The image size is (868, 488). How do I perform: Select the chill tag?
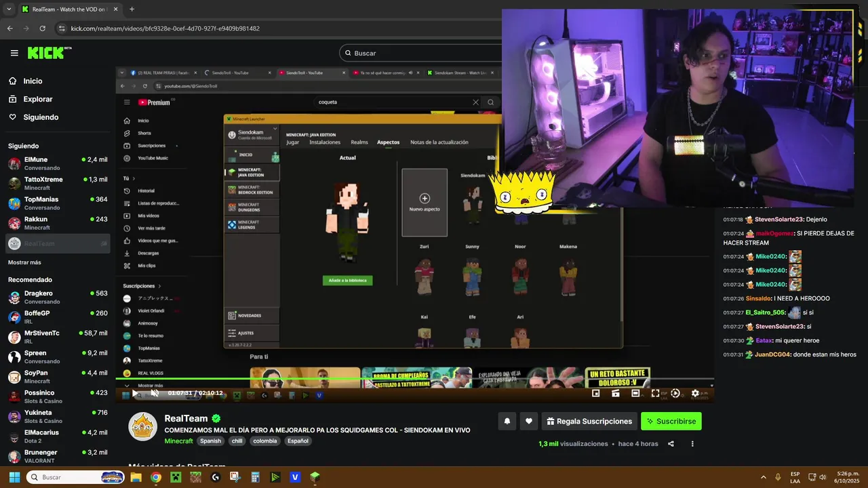tap(237, 441)
